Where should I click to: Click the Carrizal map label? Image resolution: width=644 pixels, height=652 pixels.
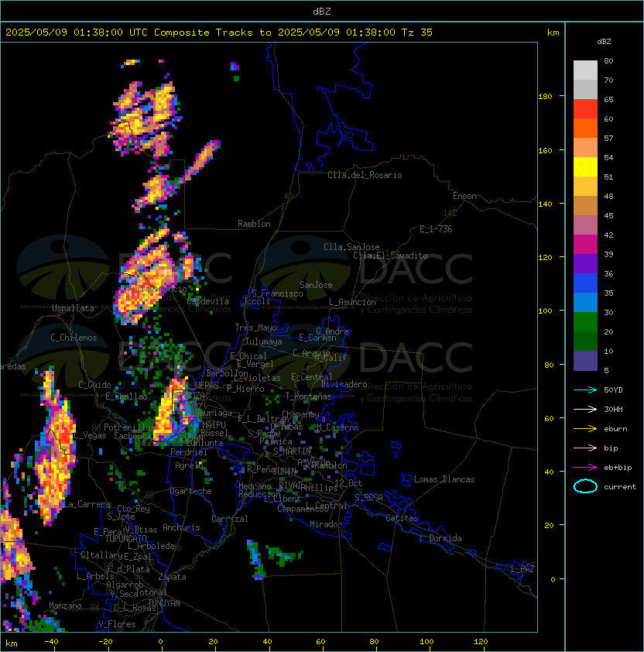pyautogui.click(x=230, y=519)
